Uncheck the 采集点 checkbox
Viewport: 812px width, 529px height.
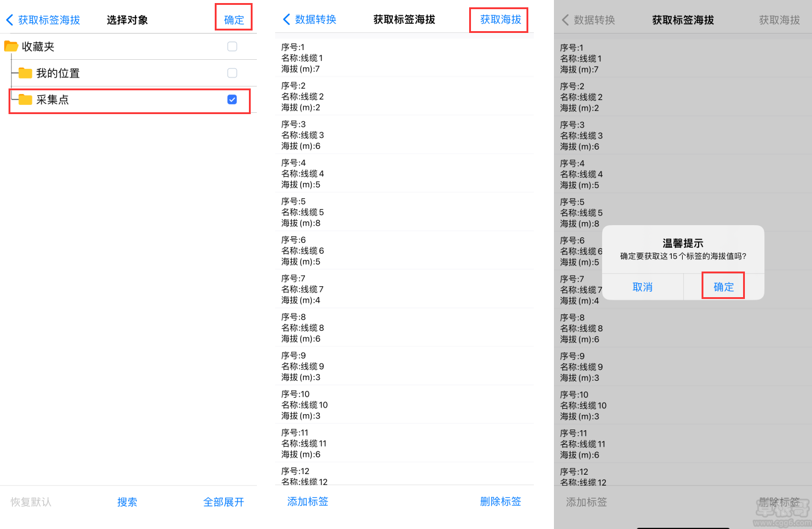[x=232, y=99]
